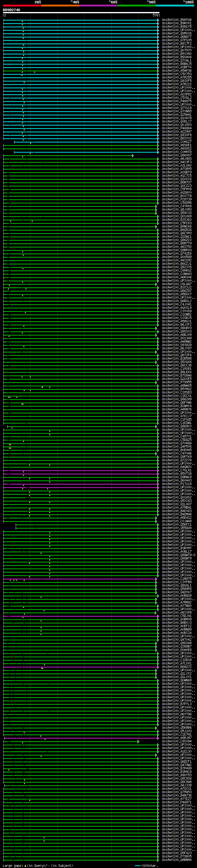This screenshot has height=868, width=197.
Task: Click the query name BB902746
Action: [x=11, y=10]
